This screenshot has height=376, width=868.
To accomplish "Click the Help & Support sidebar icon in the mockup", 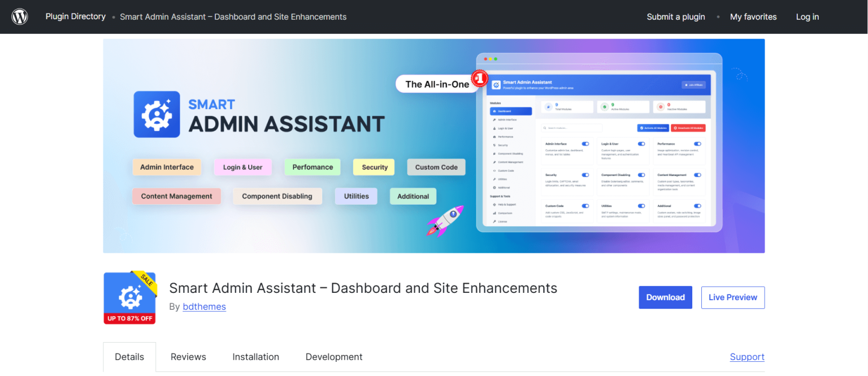I will tap(494, 205).
